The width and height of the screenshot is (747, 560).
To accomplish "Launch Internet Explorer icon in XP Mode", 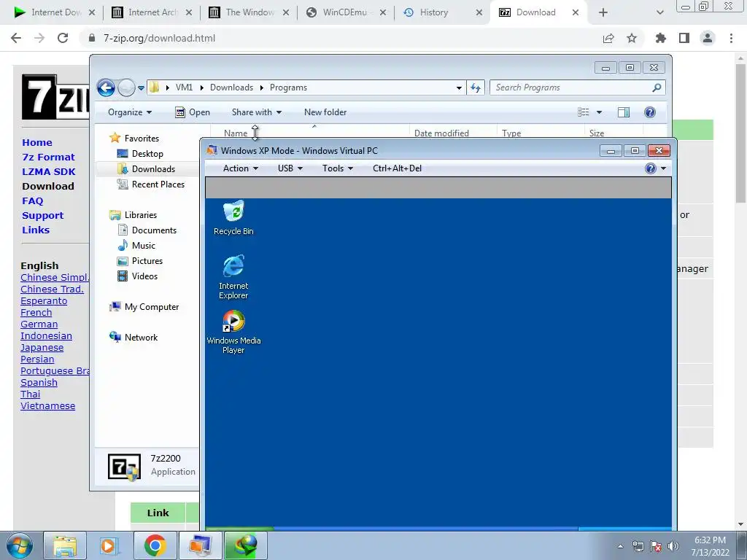I will coord(233,276).
